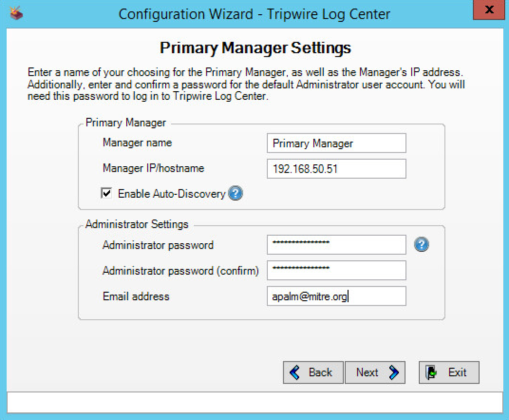Open help icon beside Administrator password

[421, 245]
